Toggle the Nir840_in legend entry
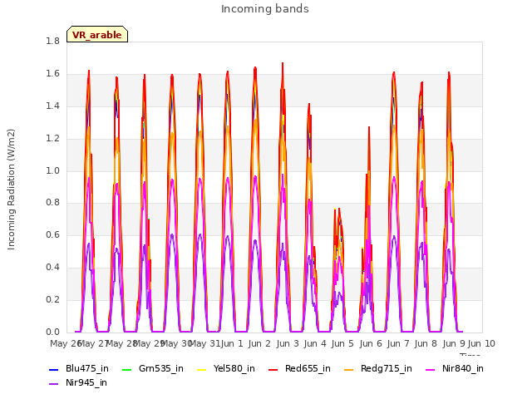Screen dimensions: 532x399 [455, 369]
